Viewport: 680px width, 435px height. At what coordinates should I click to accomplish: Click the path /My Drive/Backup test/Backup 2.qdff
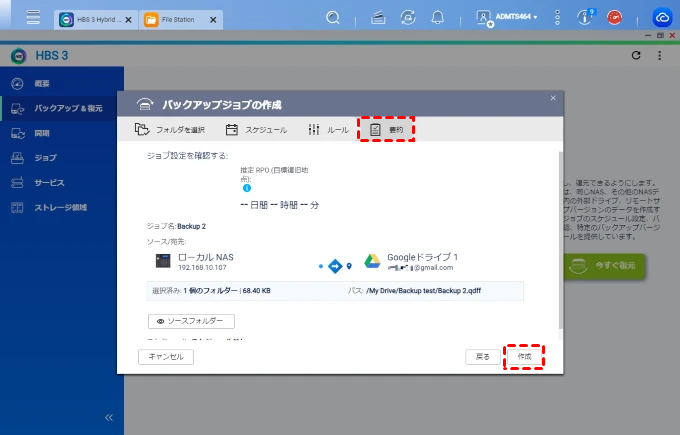[x=424, y=291]
